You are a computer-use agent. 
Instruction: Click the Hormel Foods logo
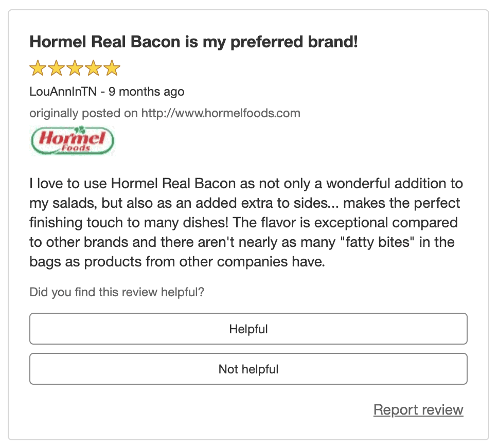pos(73,140)
